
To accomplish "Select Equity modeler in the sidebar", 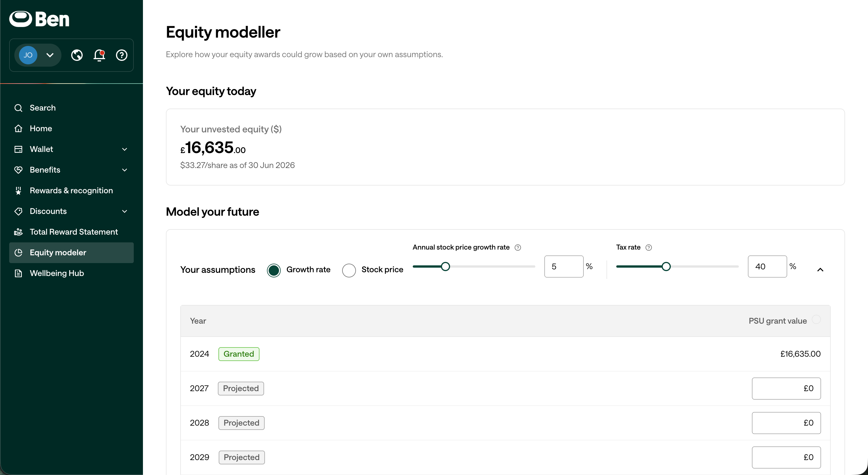I will point(71,252).
